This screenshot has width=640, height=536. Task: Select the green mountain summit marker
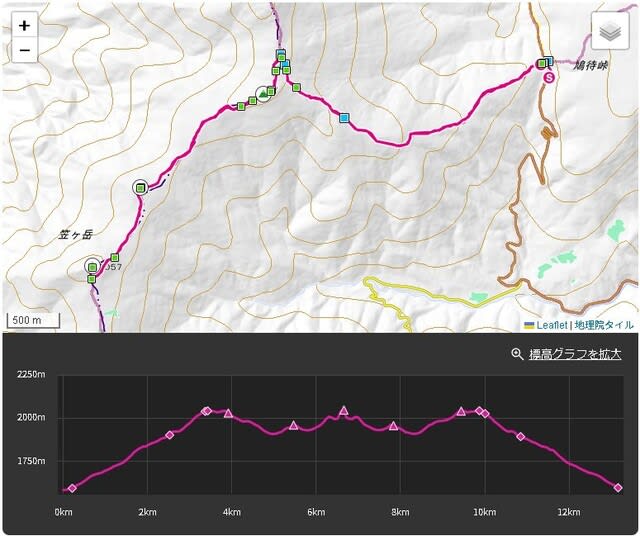pos(262,94)
